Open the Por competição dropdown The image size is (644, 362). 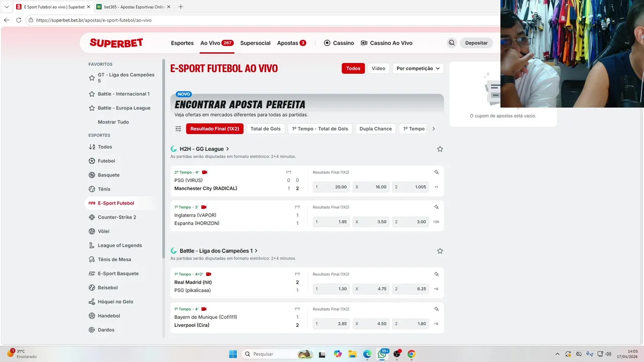[x=418, y=68]
